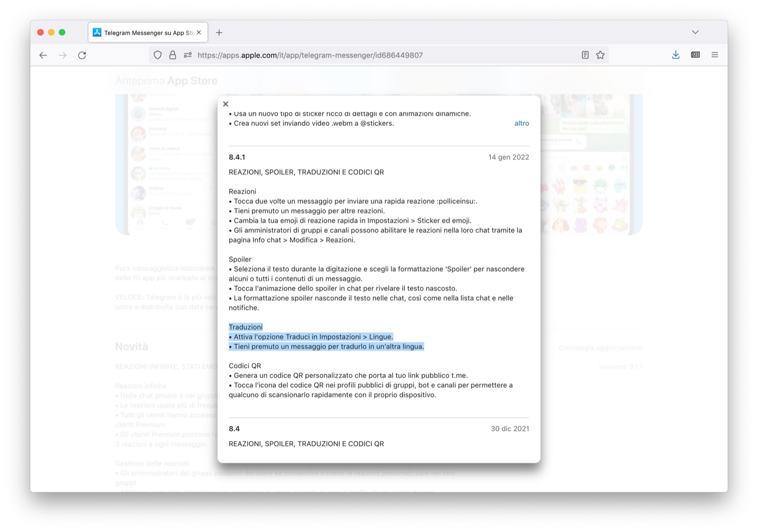Click 'Versione 9.1.1' text in background page
758x532 pixels.
pyautogui.click(x=621, y=367)
